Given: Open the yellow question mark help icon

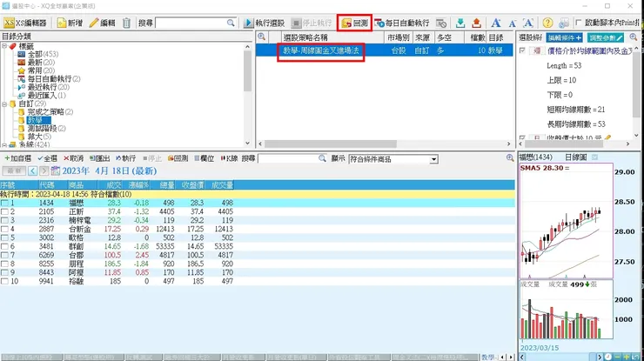Looking at the screenshot, I should pyautogui.click(x=547, y=23).
